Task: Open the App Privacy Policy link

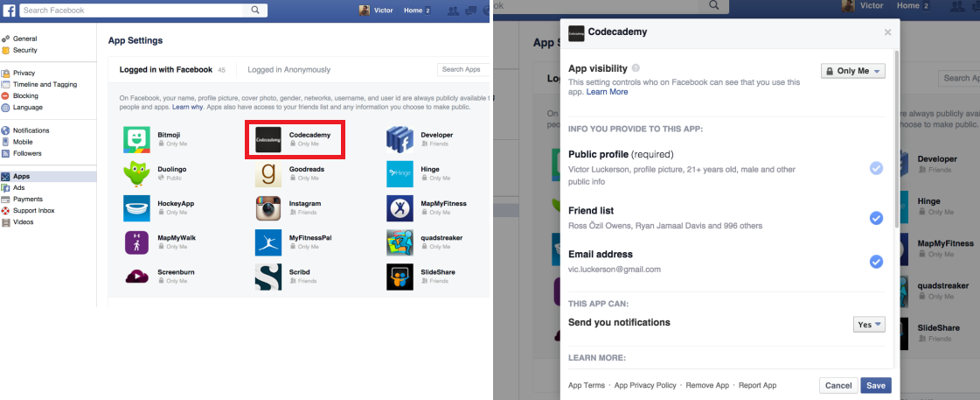Action: point(646,386)
